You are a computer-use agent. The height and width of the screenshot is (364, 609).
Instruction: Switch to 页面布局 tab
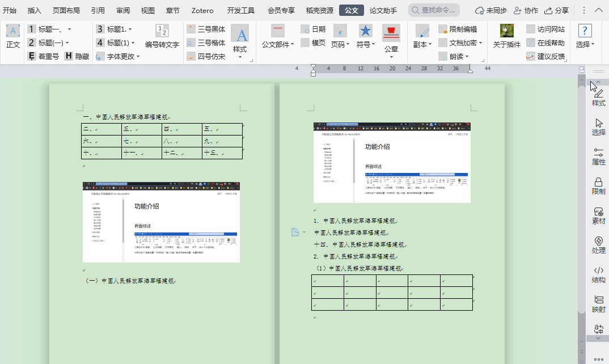66,10
